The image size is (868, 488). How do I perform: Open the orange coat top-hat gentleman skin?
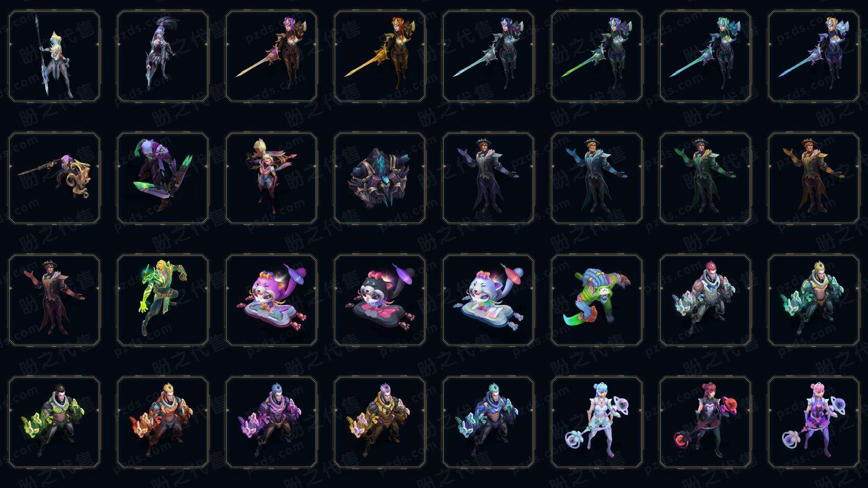point(814,178)
